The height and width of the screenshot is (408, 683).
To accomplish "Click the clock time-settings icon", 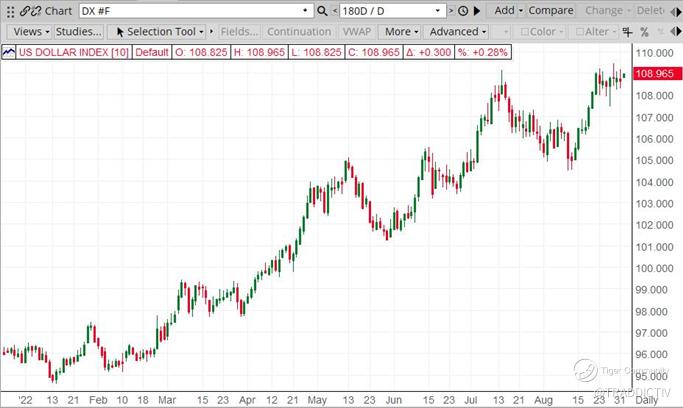I will click(463, 11).
